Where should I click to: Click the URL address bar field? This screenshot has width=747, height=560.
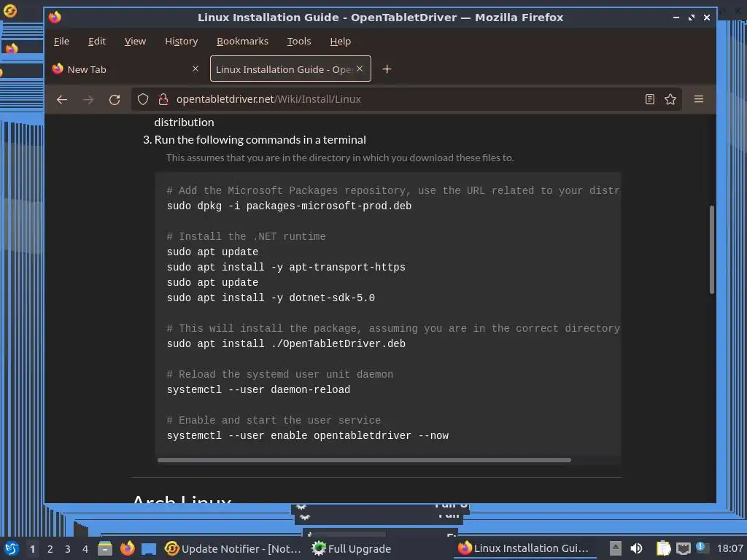[405, 99]
